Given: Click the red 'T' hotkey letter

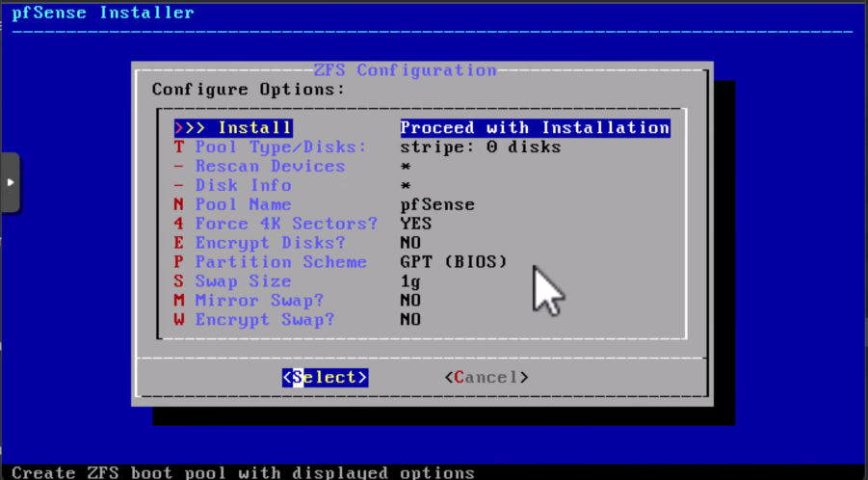Looking at the screenshot, I should coord(179,147).
